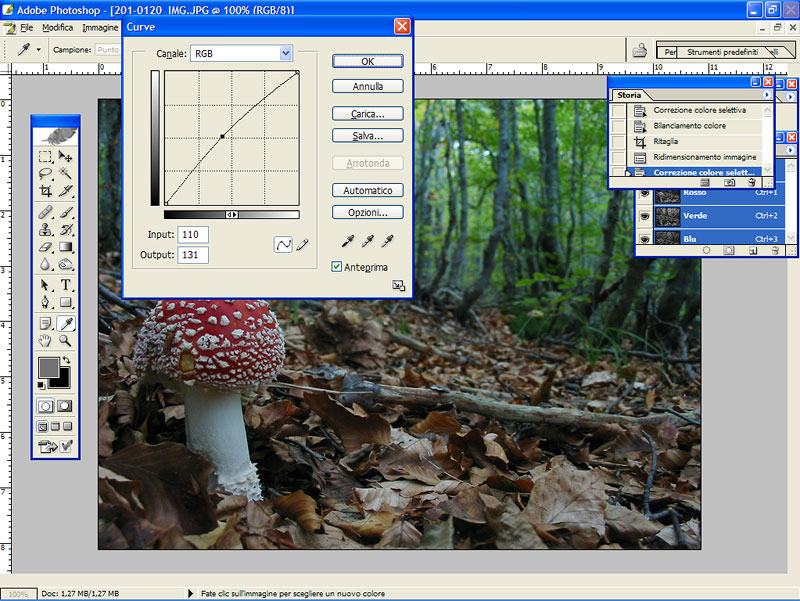
Task: Switch curve editing to point mode
Action: click(283, 245)
